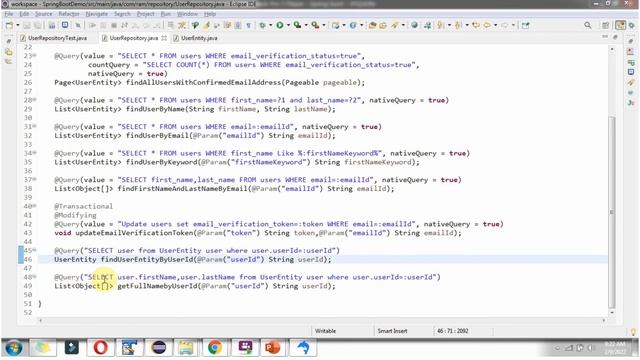Expand the Run dropdown arrow
Image resolution: width=640 pixels, height=360 pixels.
pos(288,25)
